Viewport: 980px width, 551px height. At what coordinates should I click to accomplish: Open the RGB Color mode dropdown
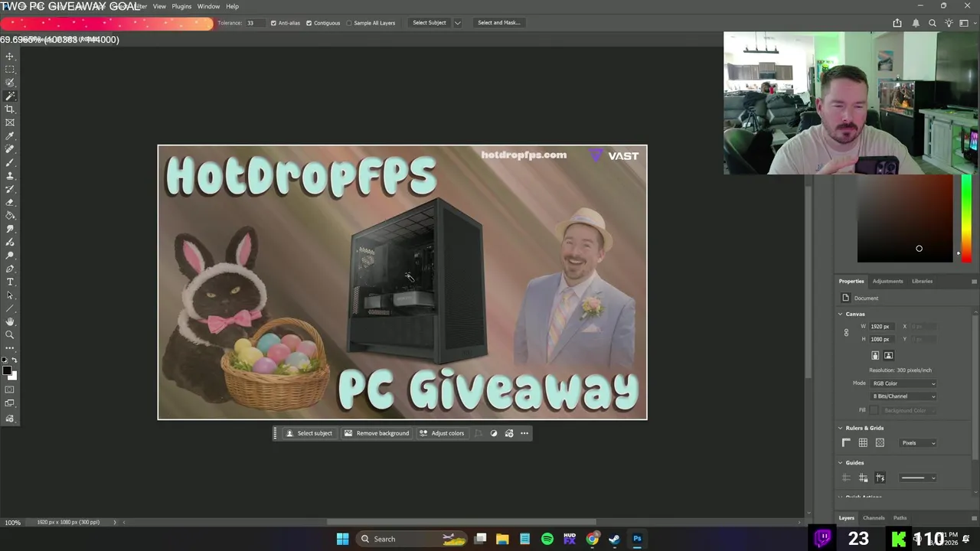point(903,383)
